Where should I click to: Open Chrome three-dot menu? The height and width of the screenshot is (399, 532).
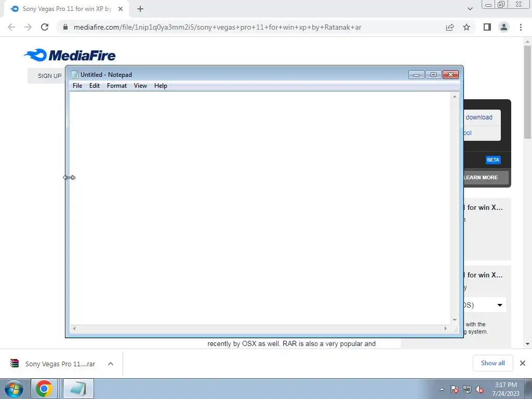pos(521,27)
